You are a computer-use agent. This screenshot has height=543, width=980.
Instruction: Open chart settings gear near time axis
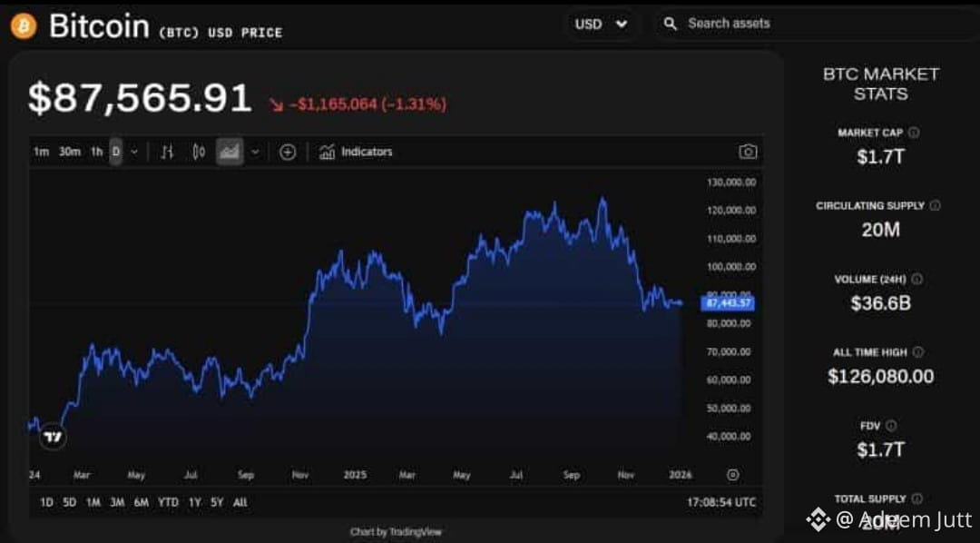(x=733, y=475)
